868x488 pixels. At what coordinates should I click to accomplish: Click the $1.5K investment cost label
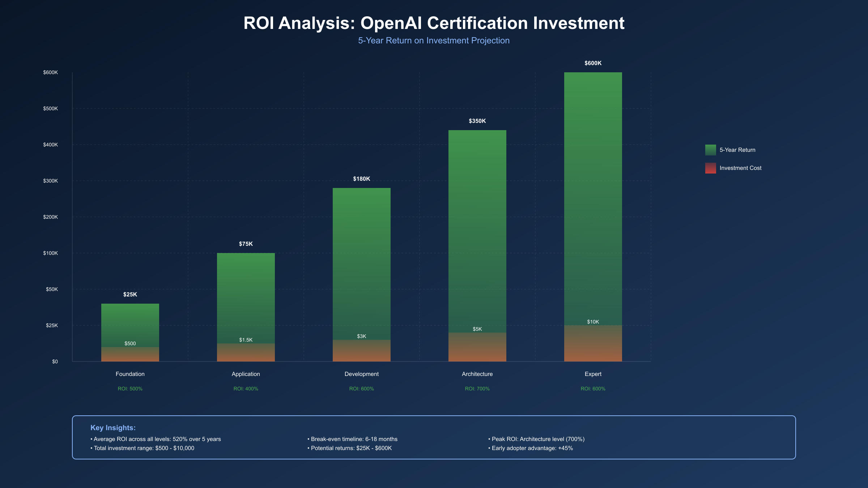click(246, 340)
